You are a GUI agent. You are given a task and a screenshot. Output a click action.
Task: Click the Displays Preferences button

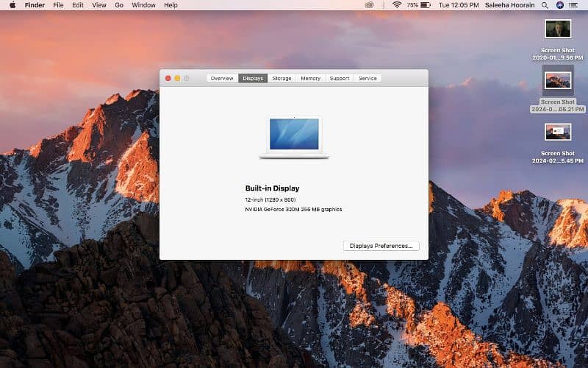point(381,246)
